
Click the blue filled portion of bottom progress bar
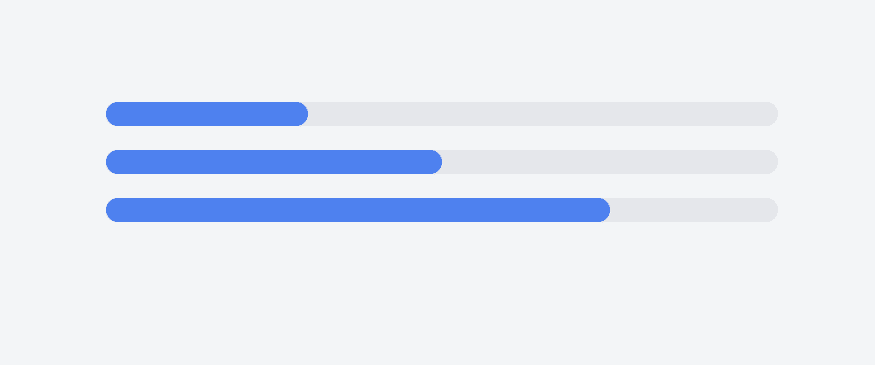[358, 210]
